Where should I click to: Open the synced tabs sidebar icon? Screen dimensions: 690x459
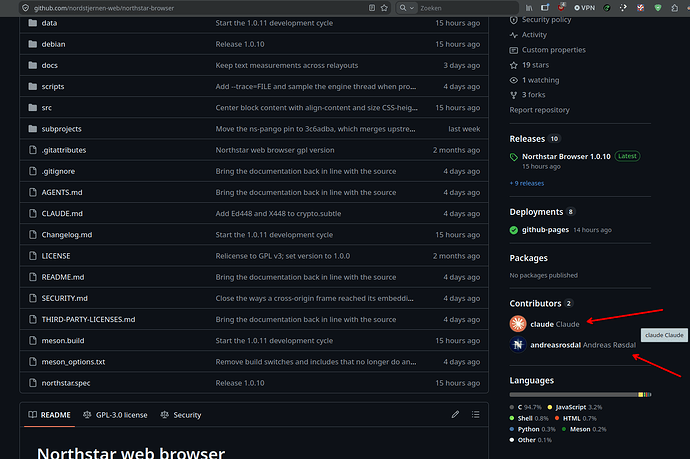coord(545,8)
